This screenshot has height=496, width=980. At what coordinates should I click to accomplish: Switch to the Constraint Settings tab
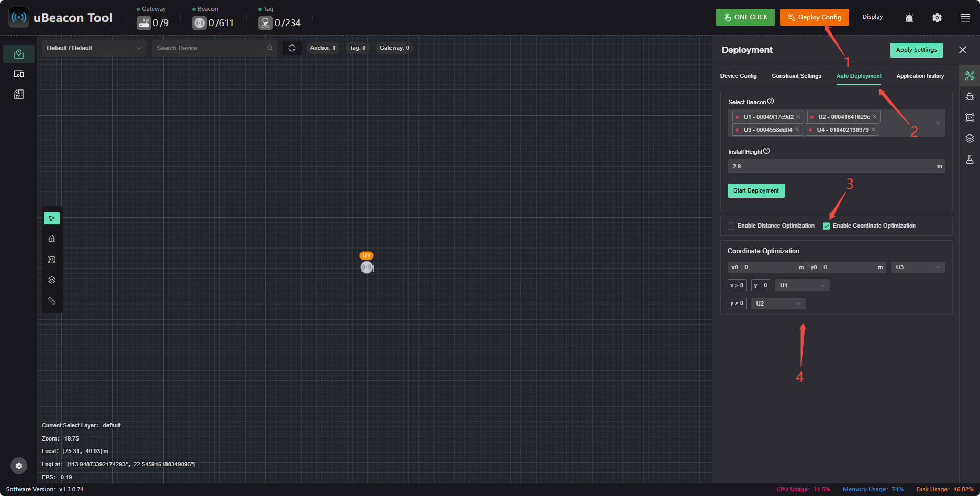coord(796,76)
